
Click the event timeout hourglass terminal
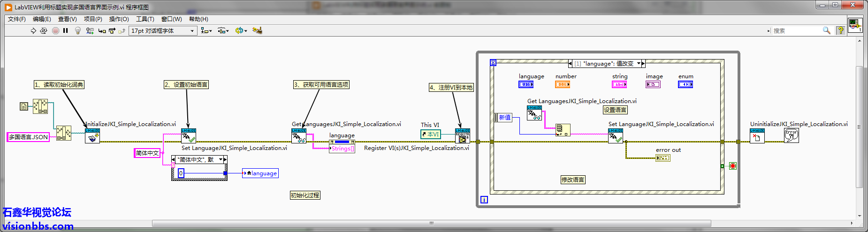tap(493, 62)
